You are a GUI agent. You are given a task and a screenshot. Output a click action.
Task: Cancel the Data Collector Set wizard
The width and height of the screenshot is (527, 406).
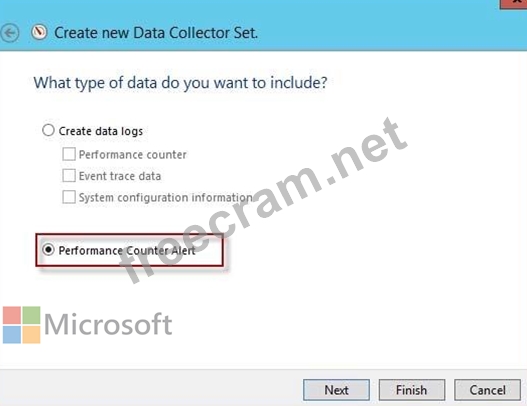487,390
